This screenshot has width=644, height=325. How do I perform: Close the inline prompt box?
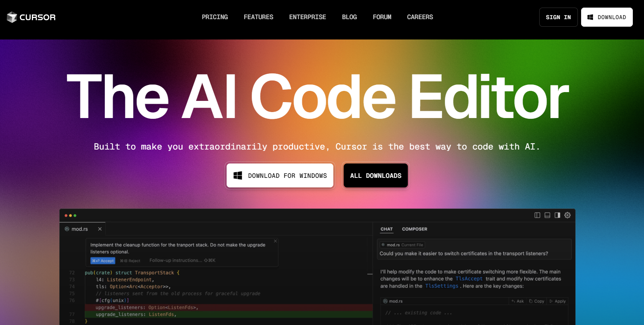275,241
